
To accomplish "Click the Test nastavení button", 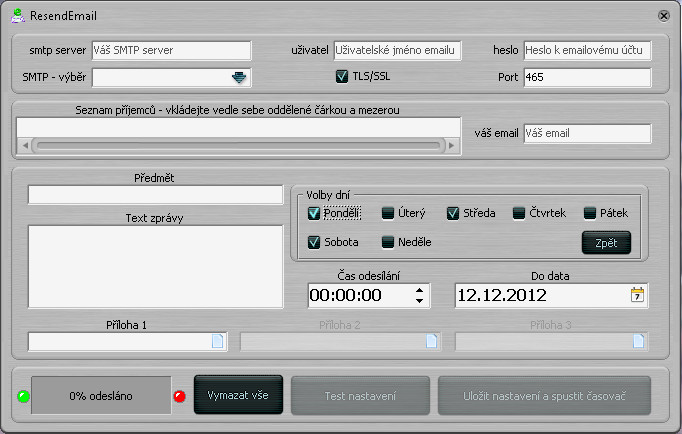I will coord(360,396).
